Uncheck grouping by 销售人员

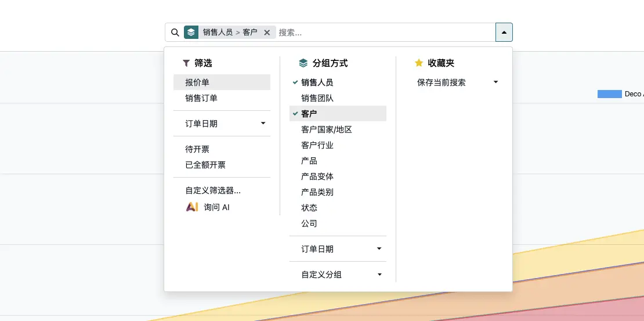click(x=338, y=82)
